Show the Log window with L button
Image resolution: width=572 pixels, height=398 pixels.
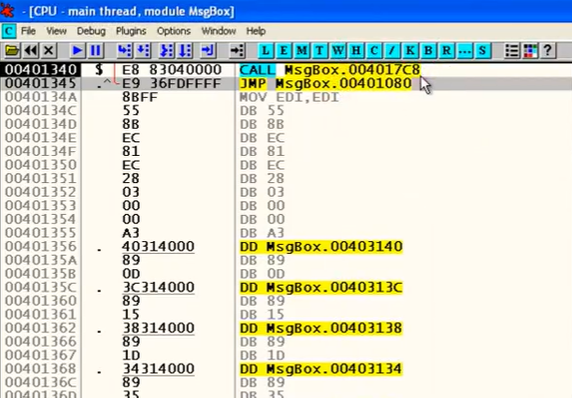pyautogui.click(x=266, y=50)
